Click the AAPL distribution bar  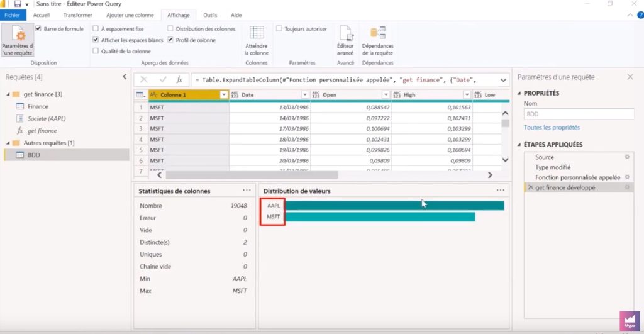[395, 206]
